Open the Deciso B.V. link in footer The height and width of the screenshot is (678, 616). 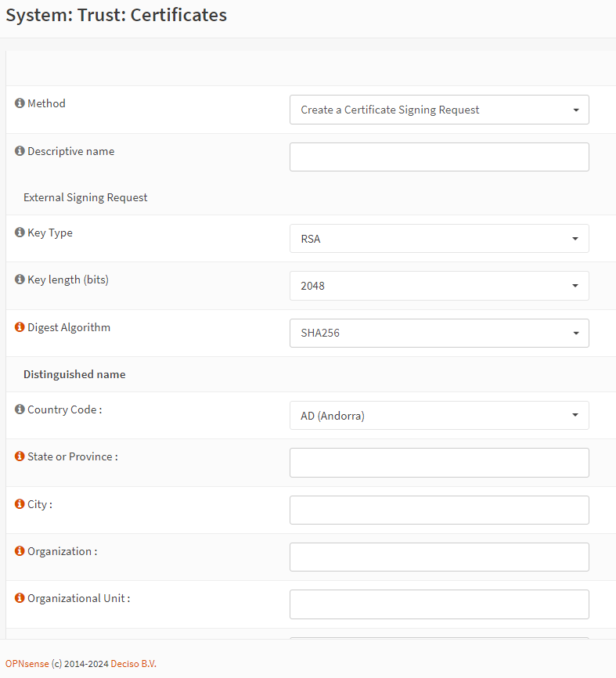coord(134,664)
